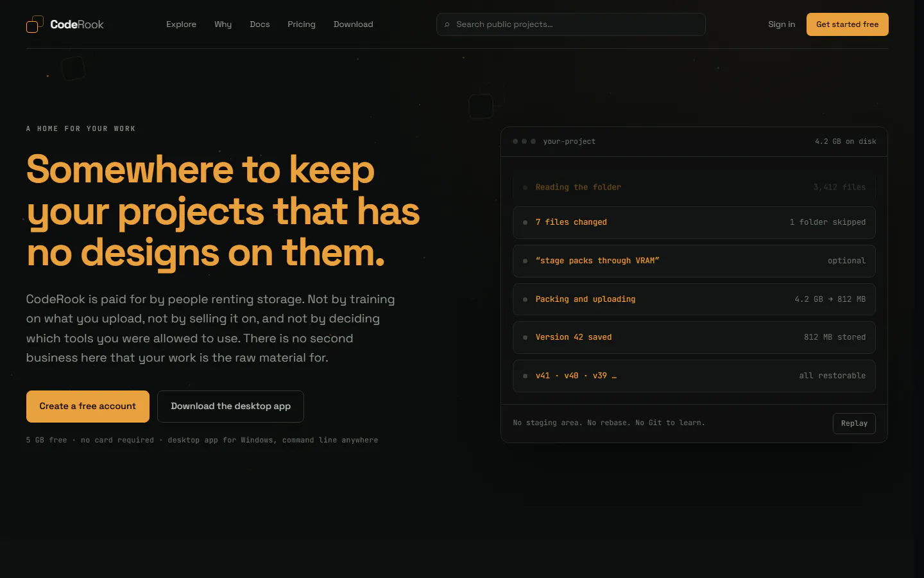Click the "4.2 GB on disk" label
The height and width of the screenshot is (578, 924).
pos(845,141)
